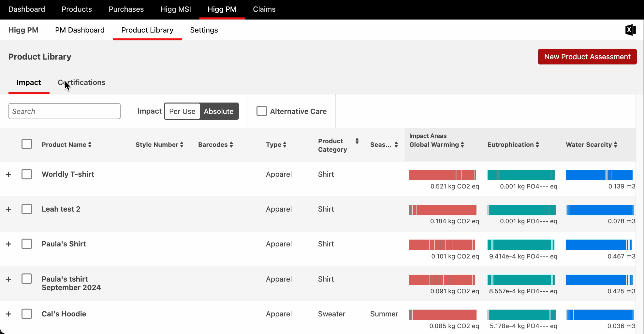This screenshot has width=644, height=334.
Task: Click the 0.184 kg CO2 eq value
Action: point(455,221)
